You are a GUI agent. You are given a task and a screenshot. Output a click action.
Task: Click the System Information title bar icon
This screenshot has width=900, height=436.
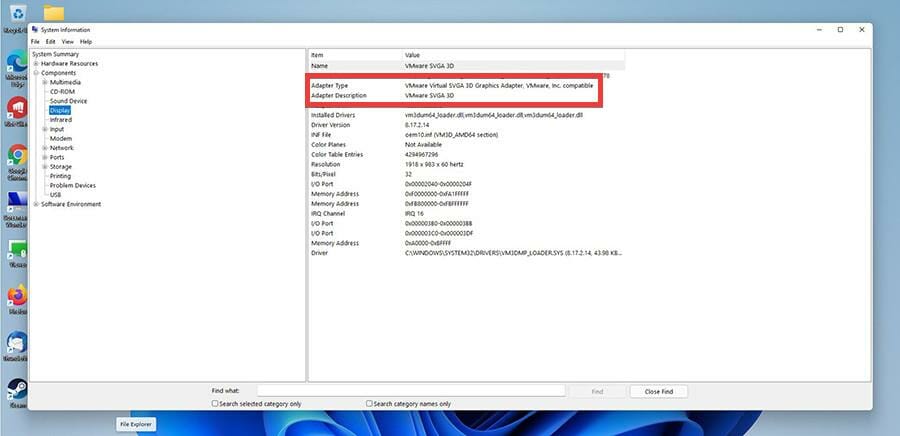coord(35,29)
